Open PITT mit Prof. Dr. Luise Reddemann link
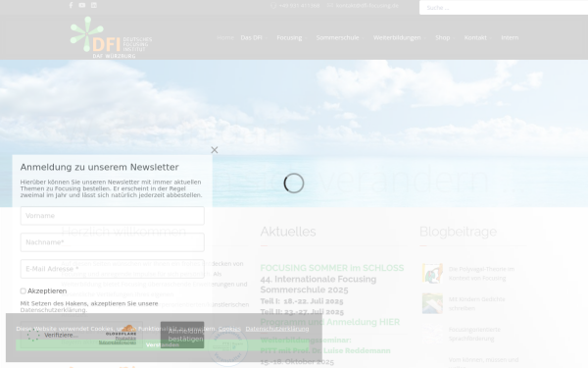 (325, 350)
